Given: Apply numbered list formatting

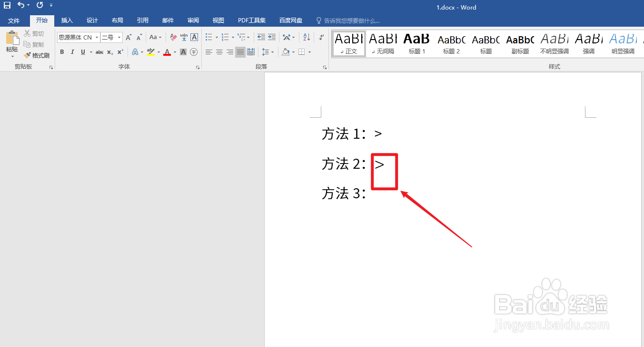Looking at the screenshot, I should (225, 37).
